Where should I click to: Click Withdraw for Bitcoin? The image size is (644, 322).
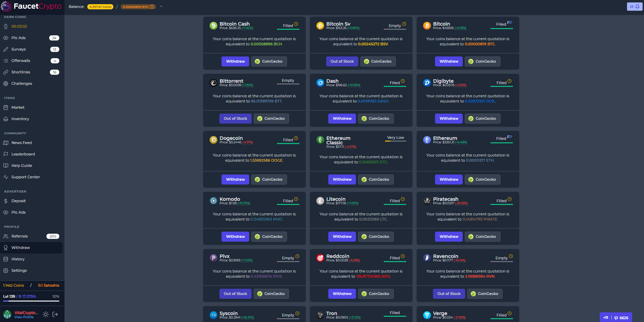[449, 61]
